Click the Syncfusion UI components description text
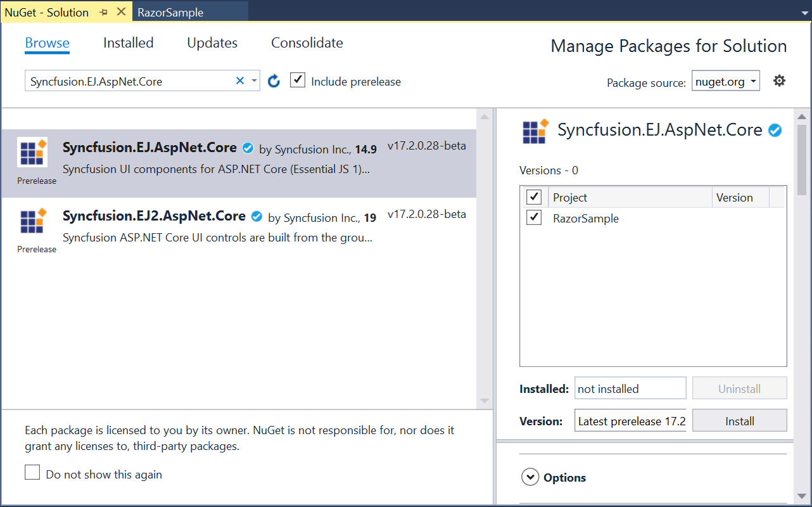Screen dimensions: 812x507 click(x=217, y=170)
